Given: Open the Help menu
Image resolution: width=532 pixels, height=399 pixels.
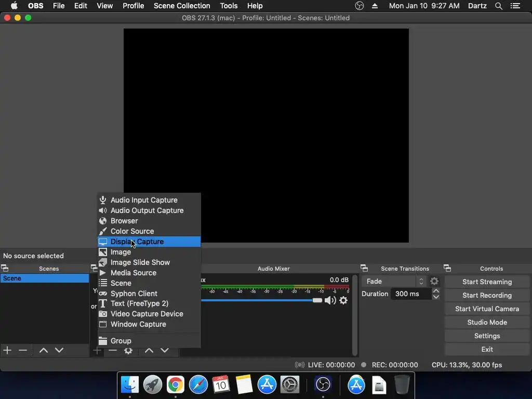Looking at the screenshot, I should pyautogui.click(x=255, y=6).
